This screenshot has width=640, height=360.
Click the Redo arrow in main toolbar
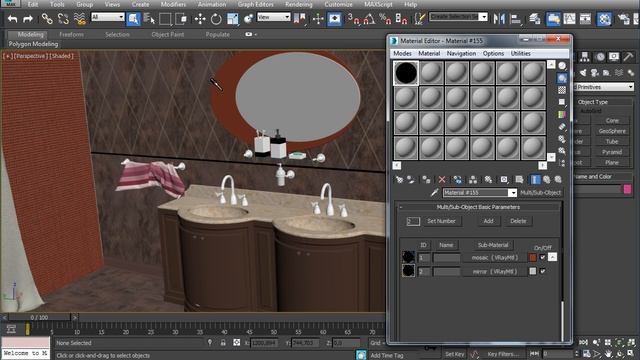[x=28, y=19]
